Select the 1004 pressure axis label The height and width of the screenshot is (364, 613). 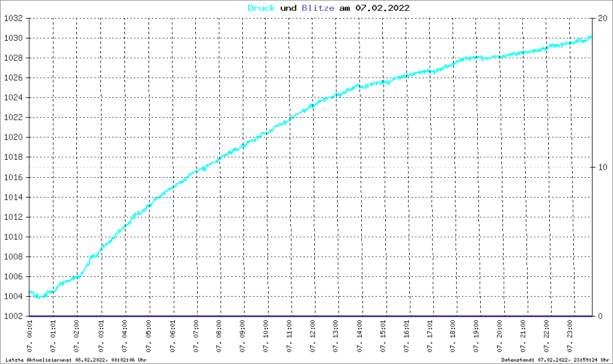[13, 297]
